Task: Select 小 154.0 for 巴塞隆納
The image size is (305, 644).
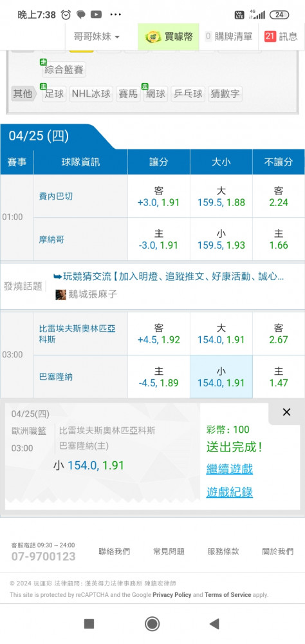Action: click(x=221, y=377)
